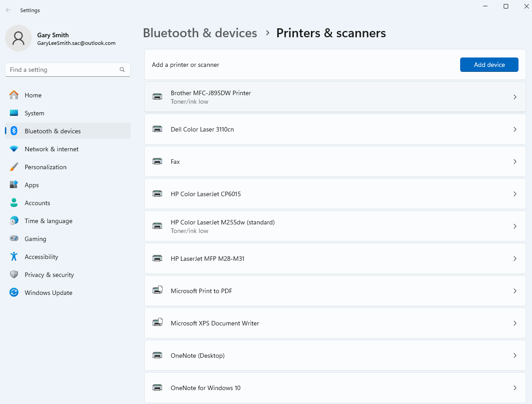
Task: Expand the Fax device entry
Action: pos(335,162)
